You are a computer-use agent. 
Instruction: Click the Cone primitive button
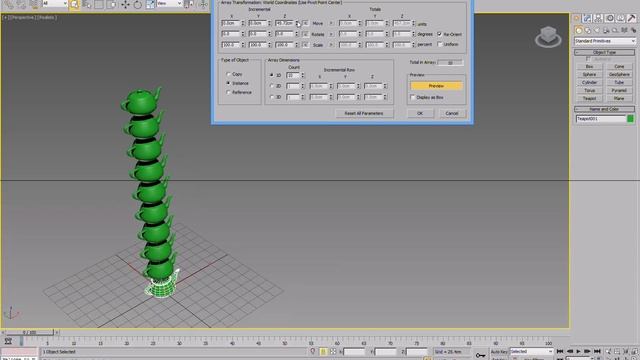click(x=619, y=66)
